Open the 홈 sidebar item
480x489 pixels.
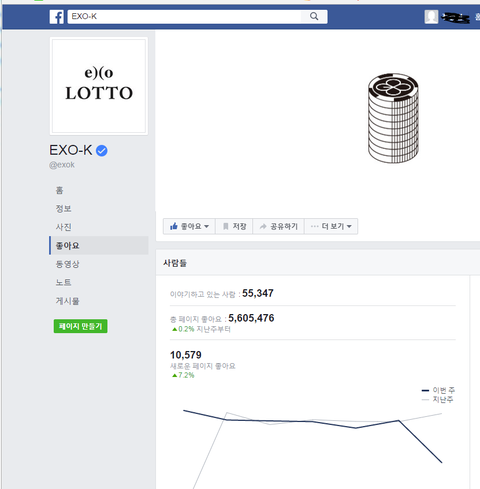coord(59,190)
